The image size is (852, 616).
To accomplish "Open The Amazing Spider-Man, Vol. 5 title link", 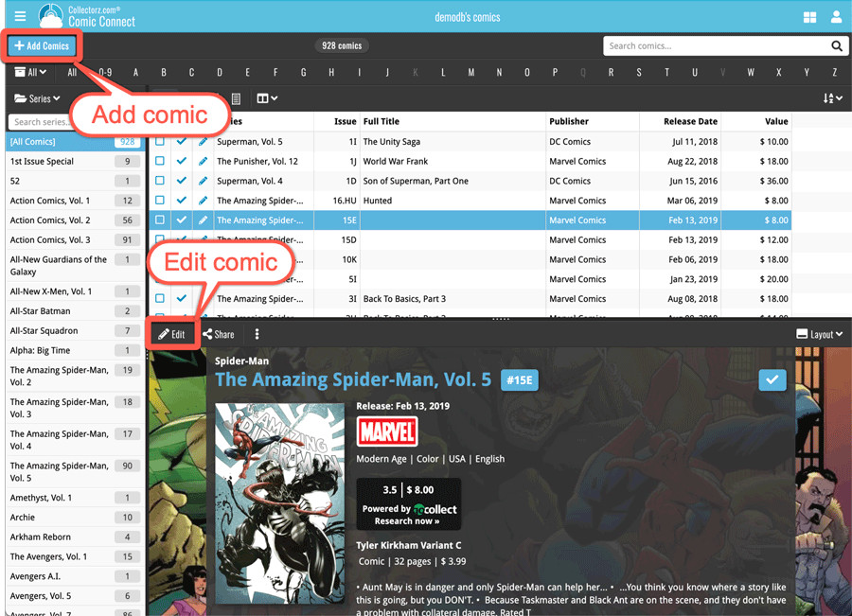I will pos(353,379).
